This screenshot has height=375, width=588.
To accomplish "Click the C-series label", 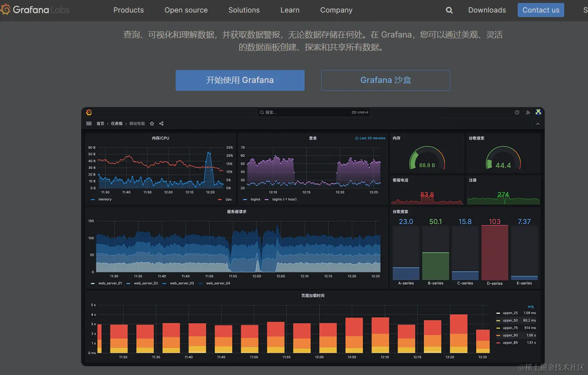I will point(465,283).
